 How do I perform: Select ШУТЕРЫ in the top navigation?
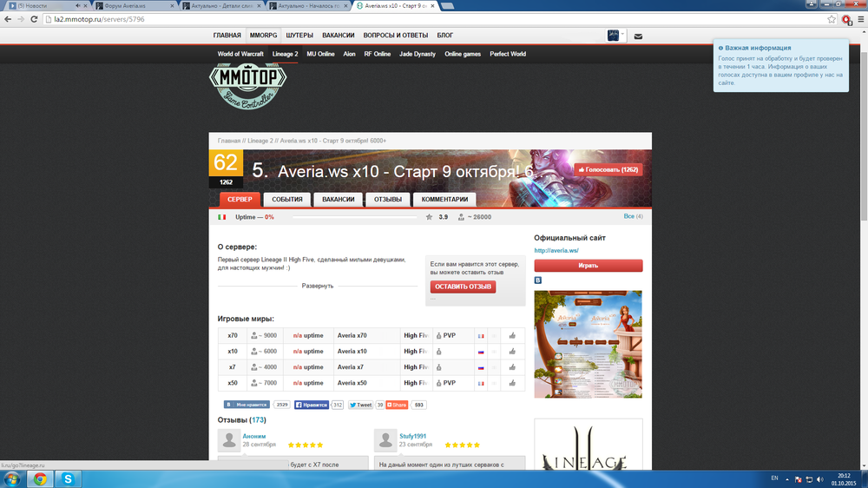coord(299,36)
